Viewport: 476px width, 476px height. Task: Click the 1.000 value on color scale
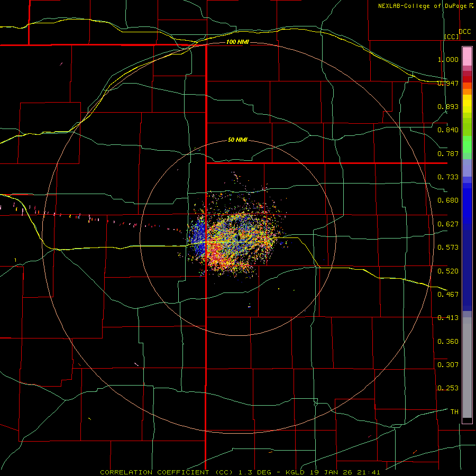point(448,59)
